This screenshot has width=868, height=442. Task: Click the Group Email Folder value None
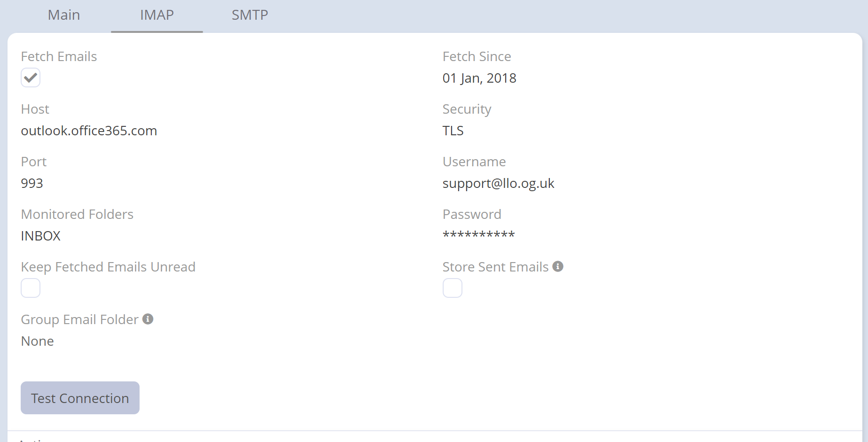point(38,341)
